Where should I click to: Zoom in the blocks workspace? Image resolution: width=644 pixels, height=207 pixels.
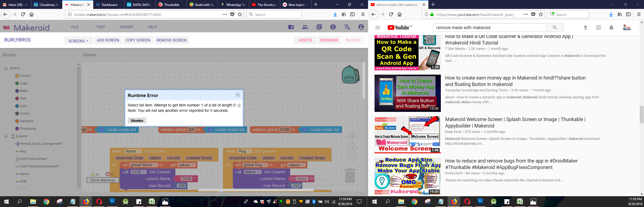coord(352,147)
